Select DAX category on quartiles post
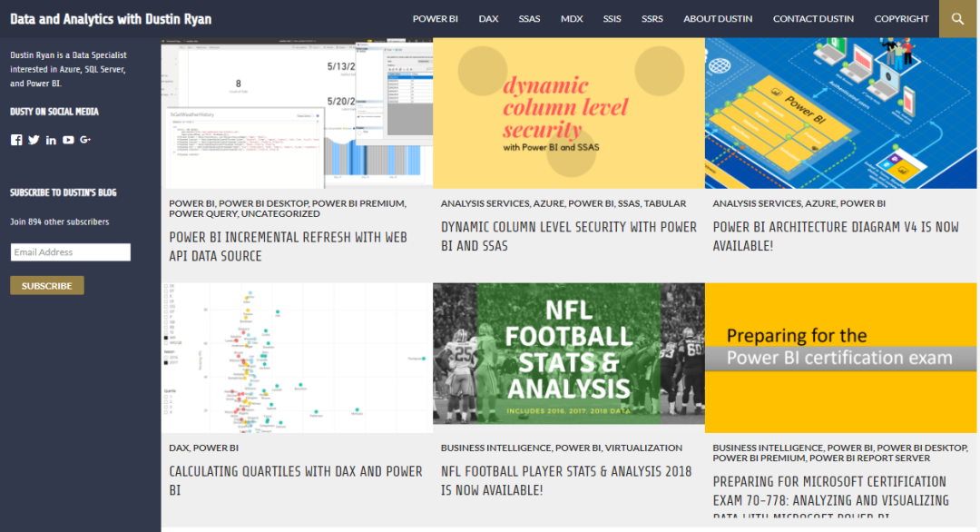The width and height of the screenshot is (980, 532). tap(179, 448)
